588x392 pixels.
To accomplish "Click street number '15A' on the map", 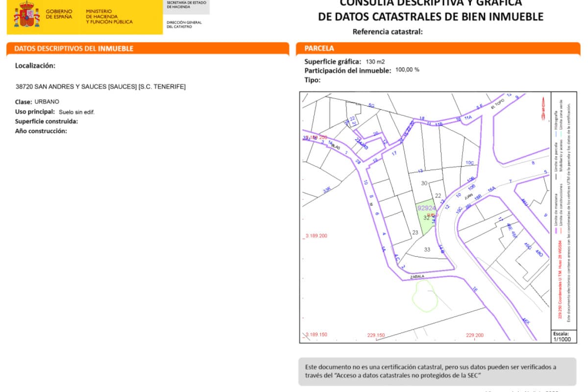I will click(491, 189).
